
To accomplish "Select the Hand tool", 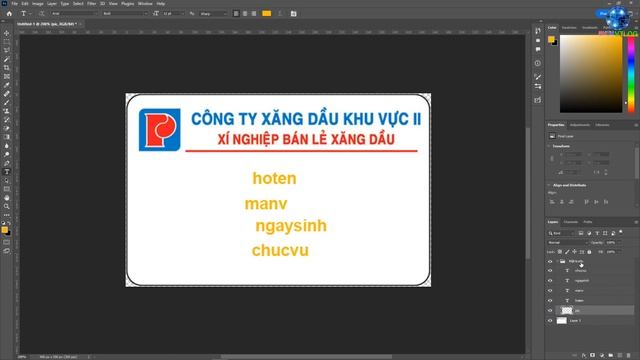I will [7, 198].
